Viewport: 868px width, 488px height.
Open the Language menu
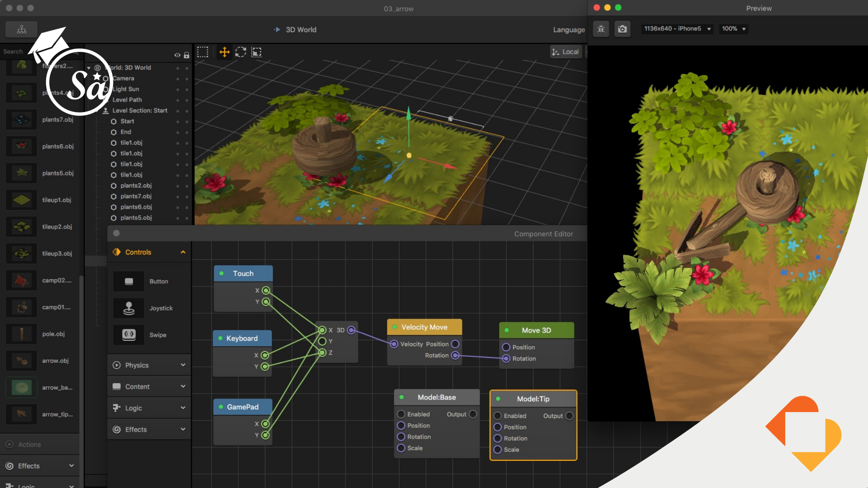[569, 29]
